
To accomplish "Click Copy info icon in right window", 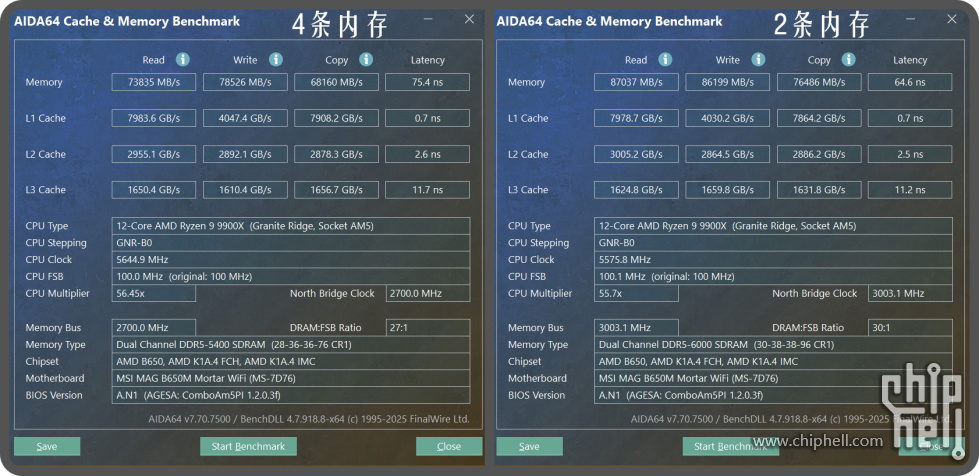I will pos(849,59).
